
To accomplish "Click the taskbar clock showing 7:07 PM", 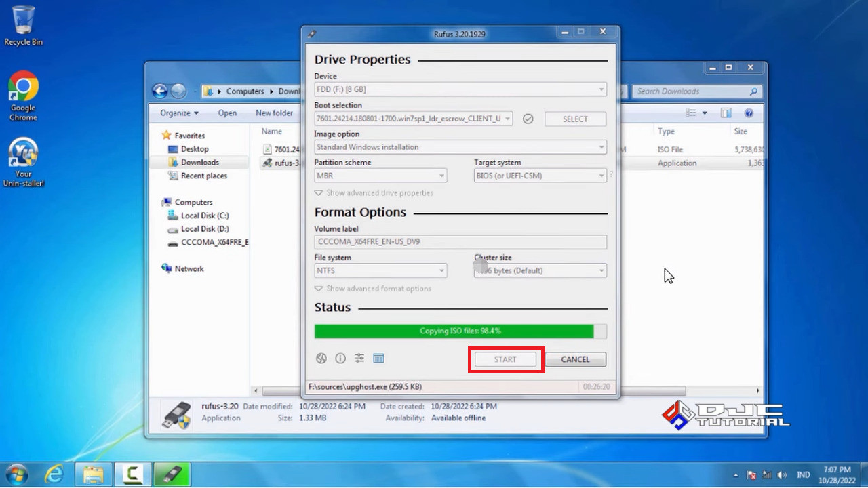I will tap(837, 474).
